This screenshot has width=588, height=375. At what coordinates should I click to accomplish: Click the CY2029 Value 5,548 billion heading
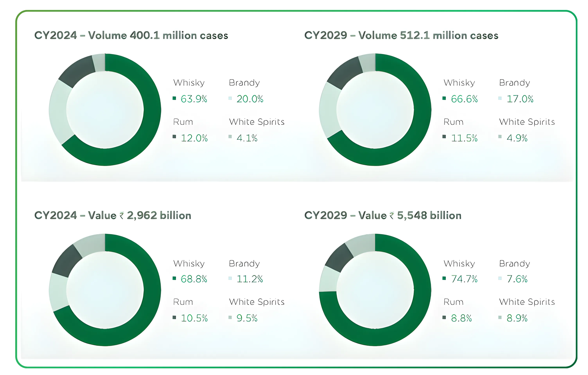383,215
